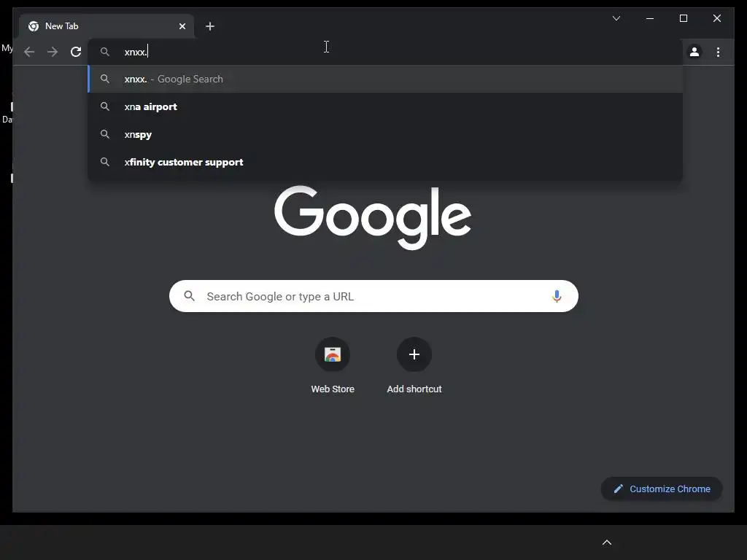Image resolution: width=747 pixels, height=560 pixels.
Task: Open the Web Store shortcut
Action: (333, 354)
